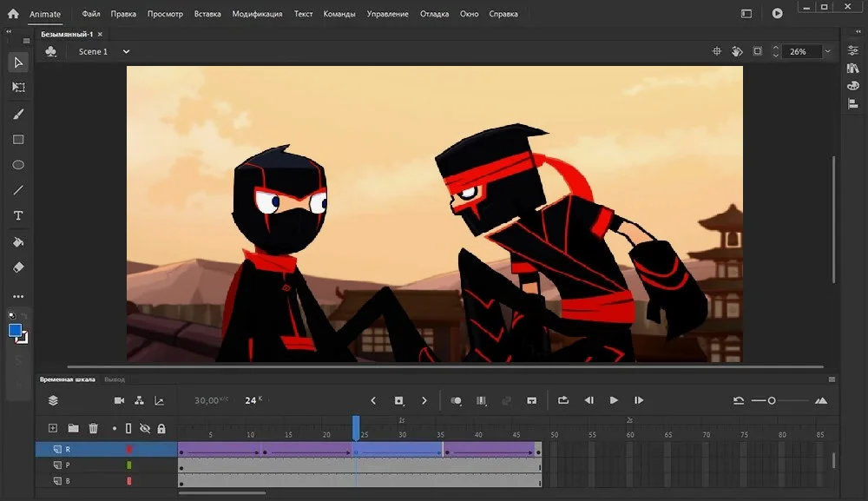Open the Управление menu

(387, 14)
